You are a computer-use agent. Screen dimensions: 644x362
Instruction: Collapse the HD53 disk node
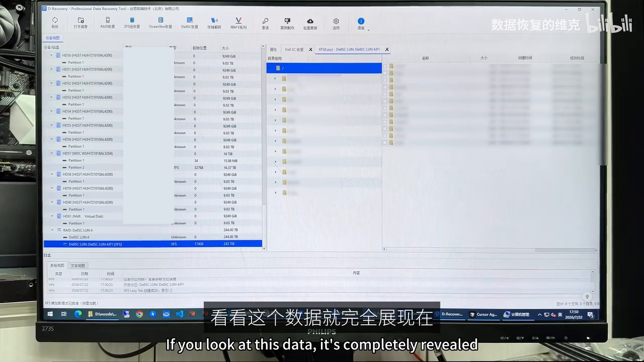click(x=51, y=97)
